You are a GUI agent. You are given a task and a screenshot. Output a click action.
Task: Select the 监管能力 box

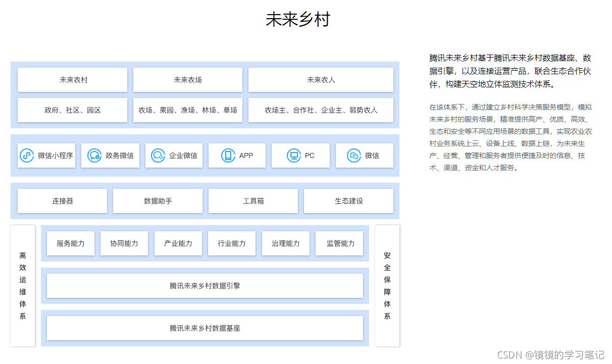(339, 243)
